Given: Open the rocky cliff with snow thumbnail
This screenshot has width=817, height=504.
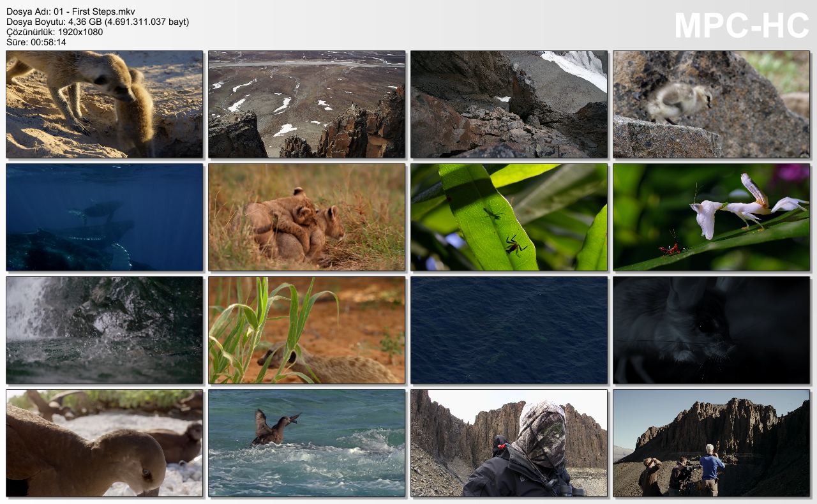Looking at the screenshot, I should pos(509,104).
